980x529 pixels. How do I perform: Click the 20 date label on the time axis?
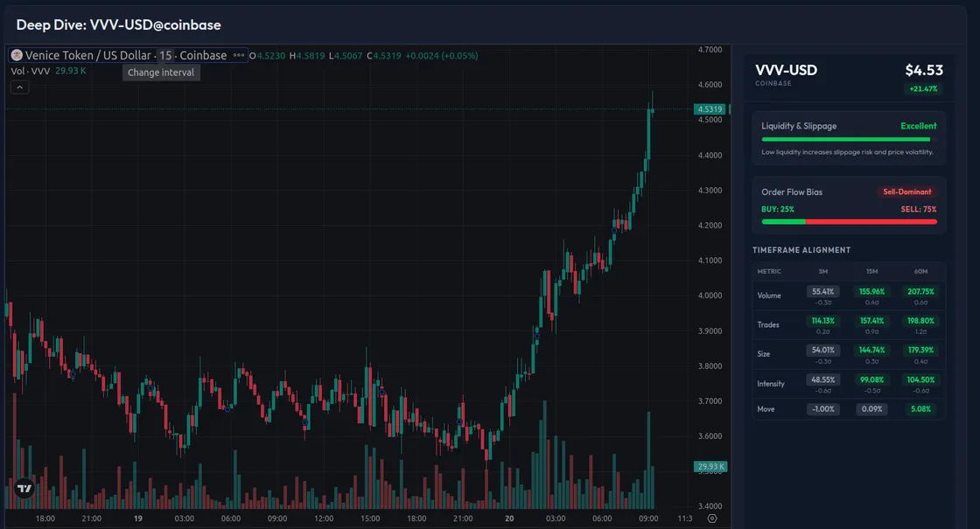pyautogui.click(x=508, y=518)
